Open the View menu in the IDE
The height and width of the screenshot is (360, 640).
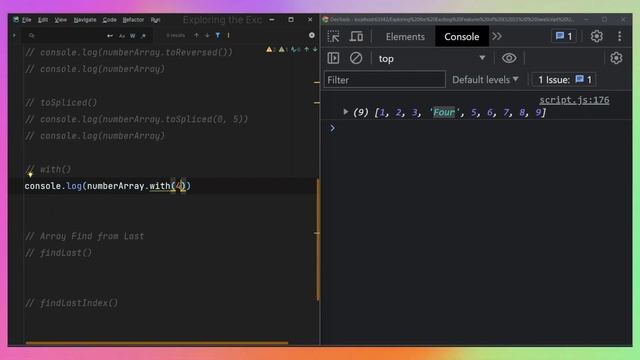pyautogui.click(x=60, y=20)
